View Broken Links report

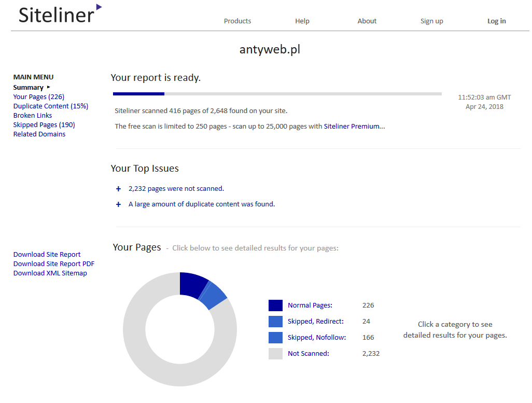[33, 116]
